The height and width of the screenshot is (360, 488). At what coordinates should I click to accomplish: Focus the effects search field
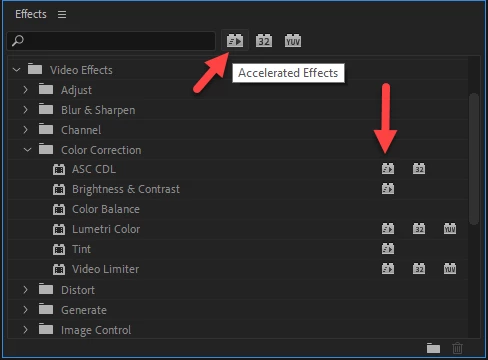pyautogui.click(x=111, y=41)
